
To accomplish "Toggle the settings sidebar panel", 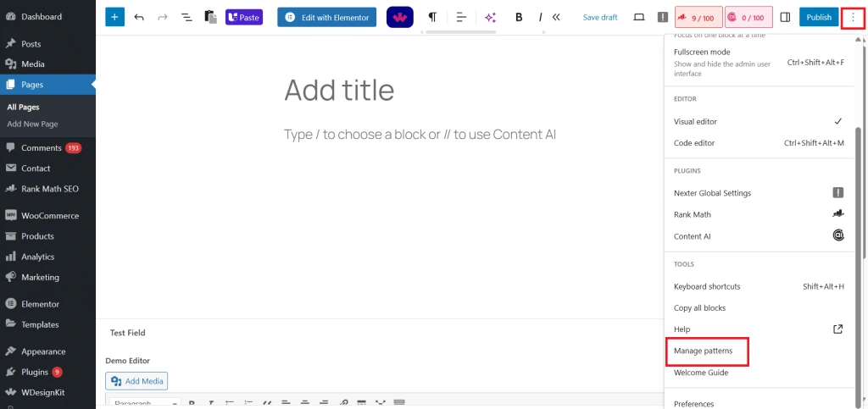I will point(785,17).
